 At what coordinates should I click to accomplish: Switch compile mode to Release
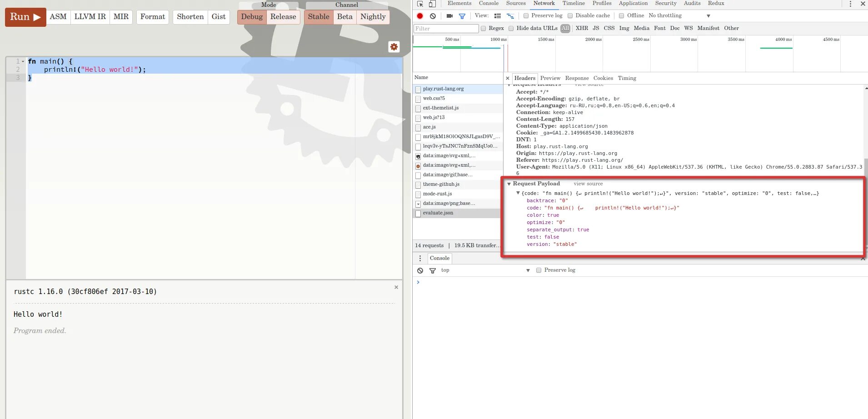click(283, 17)
